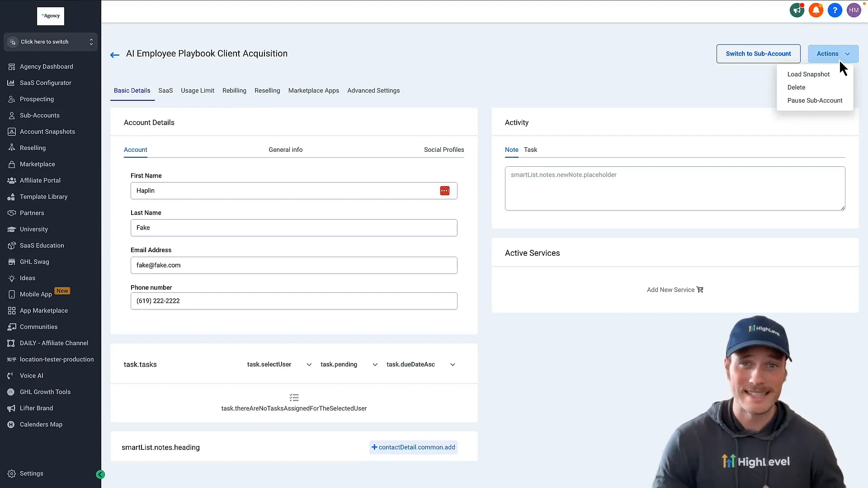Image resolution: width=868 pixels, height=488 pixels.
Task: Select the Account sub-tab
Action: 136,150
